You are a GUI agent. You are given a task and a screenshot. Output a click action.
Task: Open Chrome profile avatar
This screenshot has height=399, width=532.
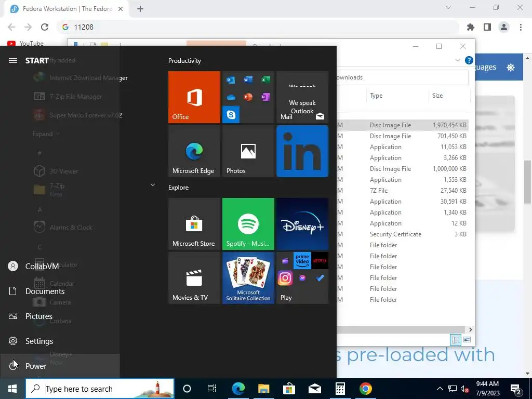[504, 27]
